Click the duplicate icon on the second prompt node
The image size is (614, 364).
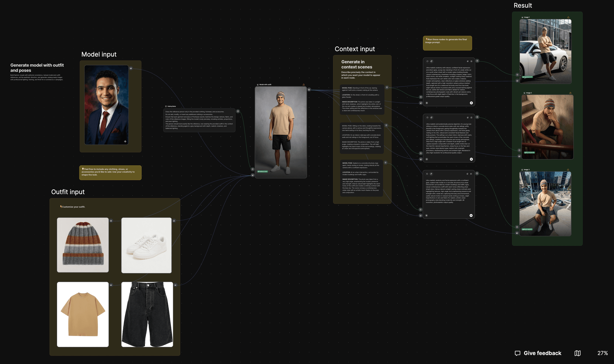(x=468, y=118)
